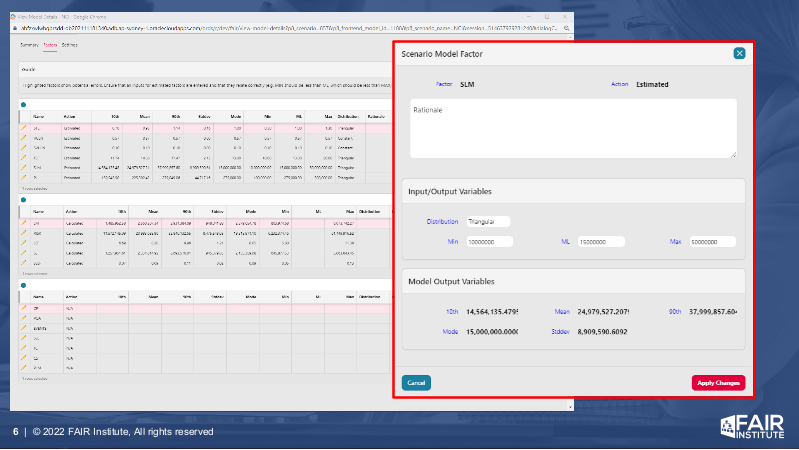Click the Model Output Variables section header

[573, 281]
